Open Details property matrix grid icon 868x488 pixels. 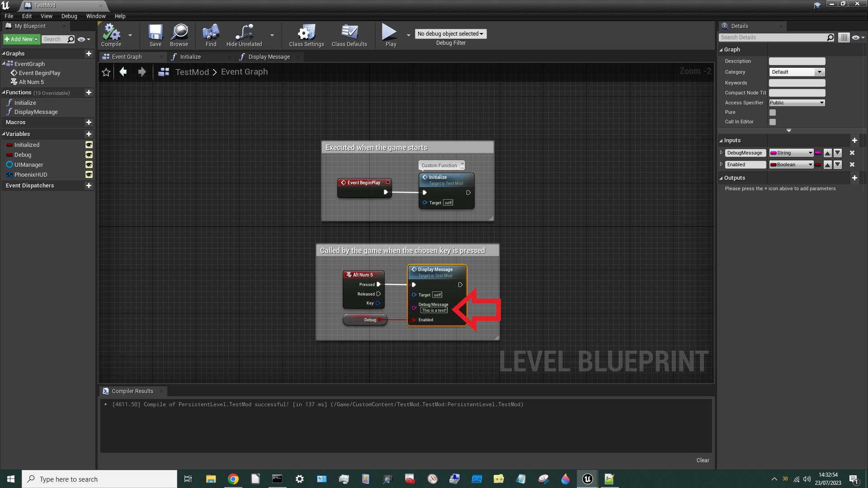coord(844,38)
